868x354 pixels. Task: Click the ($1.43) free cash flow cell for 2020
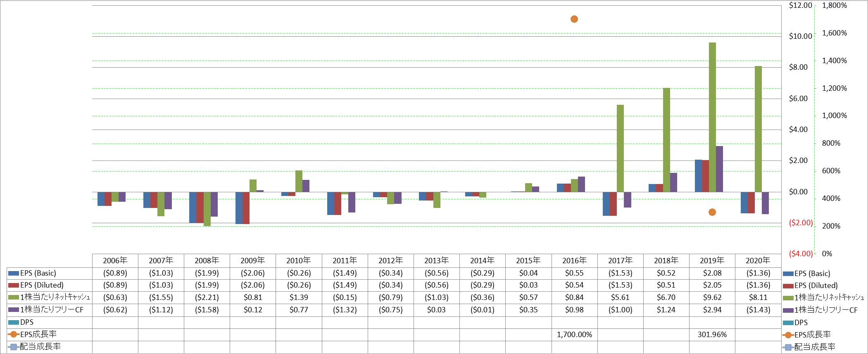coord(758,310)
